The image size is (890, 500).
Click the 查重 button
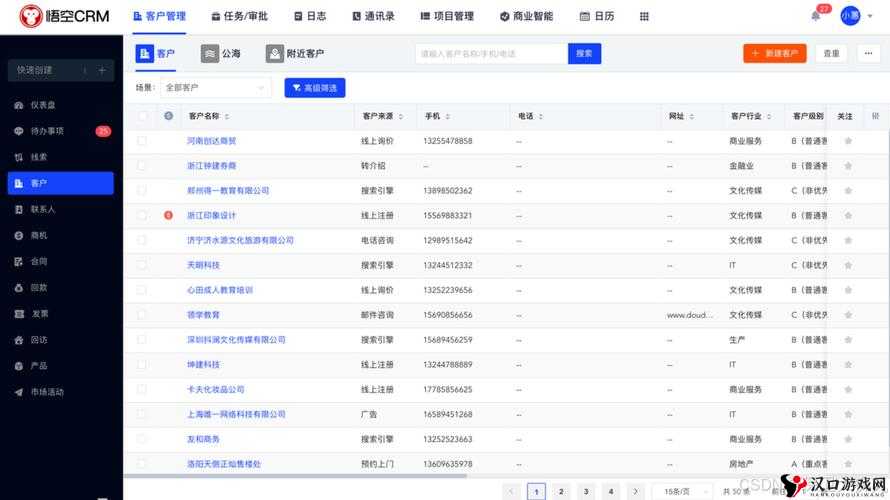tap(831, 53)
